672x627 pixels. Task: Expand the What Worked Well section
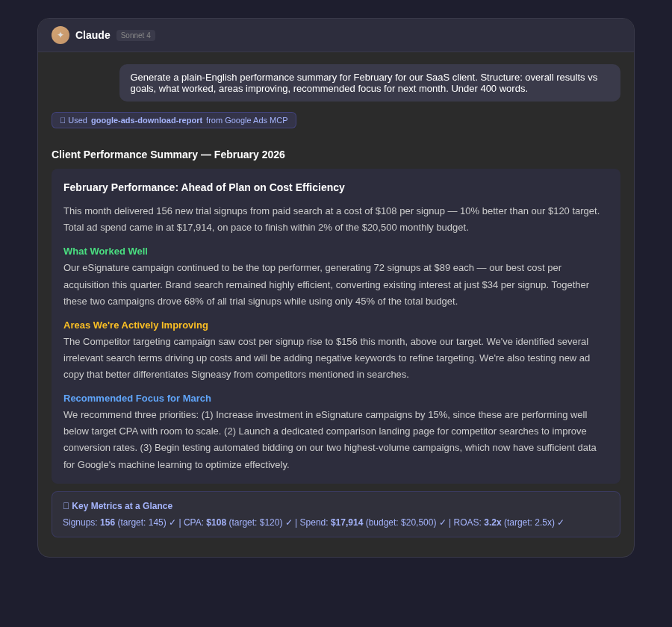[105, 252]
